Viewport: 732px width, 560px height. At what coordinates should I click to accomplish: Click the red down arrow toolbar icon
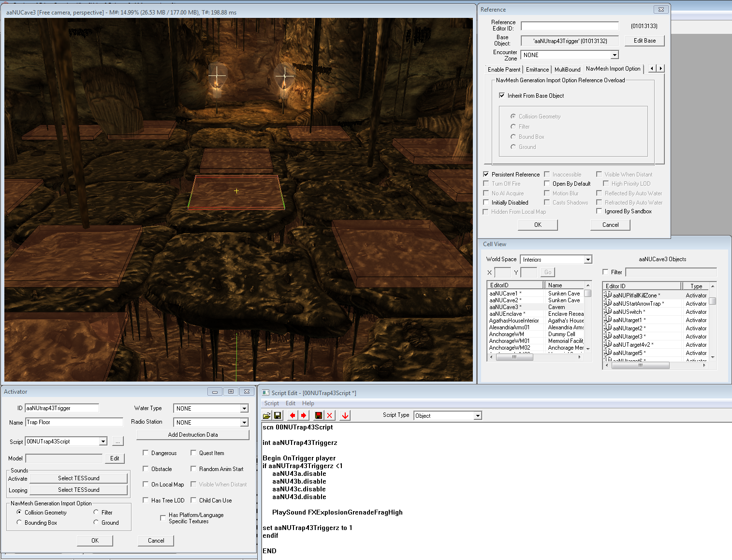point(345,415)
